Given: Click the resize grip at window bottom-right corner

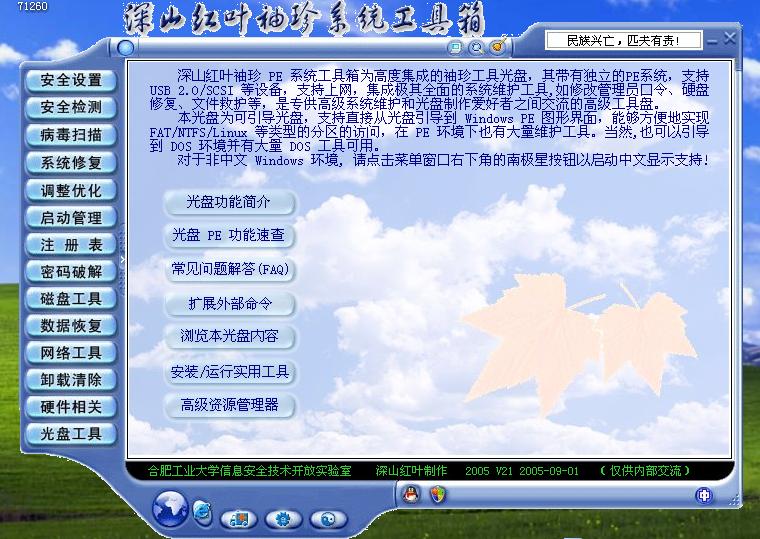Looking at the screenshot, I should tap(735, 500).
